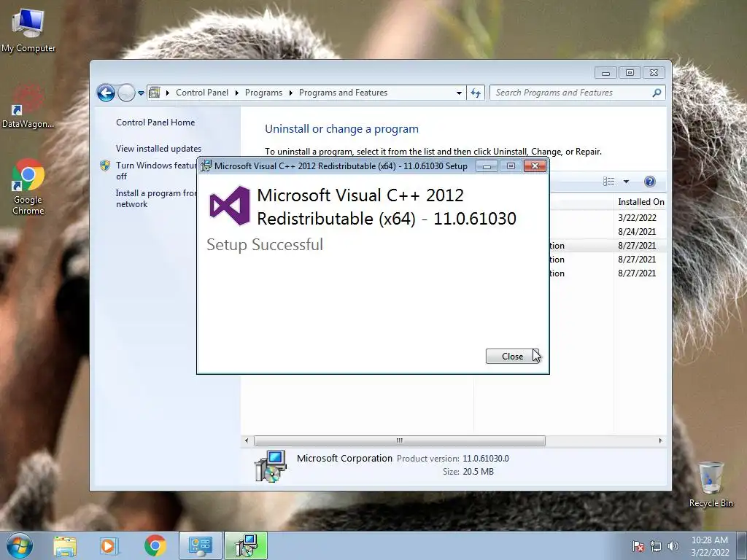Click Action Center flag tray icon

pyautogui.click(x=638, y=546)
